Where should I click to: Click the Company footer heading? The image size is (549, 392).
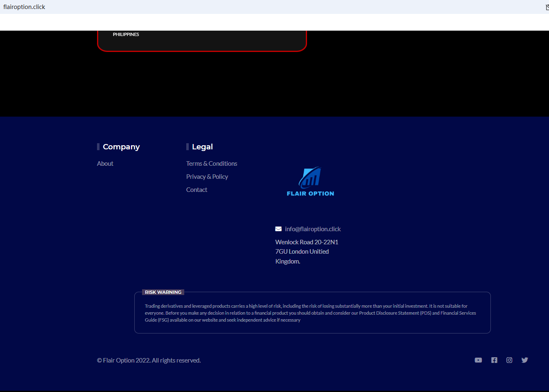point(121,146)
